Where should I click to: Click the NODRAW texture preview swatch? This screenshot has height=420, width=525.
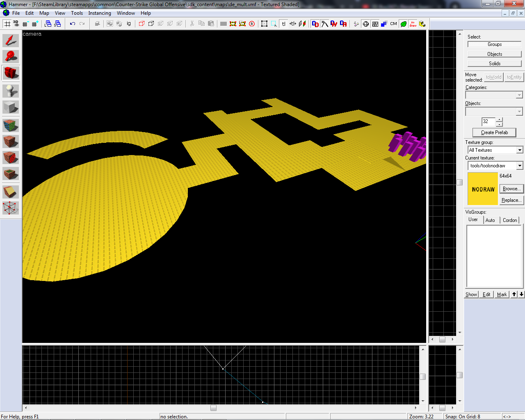[x=483, y=189]
